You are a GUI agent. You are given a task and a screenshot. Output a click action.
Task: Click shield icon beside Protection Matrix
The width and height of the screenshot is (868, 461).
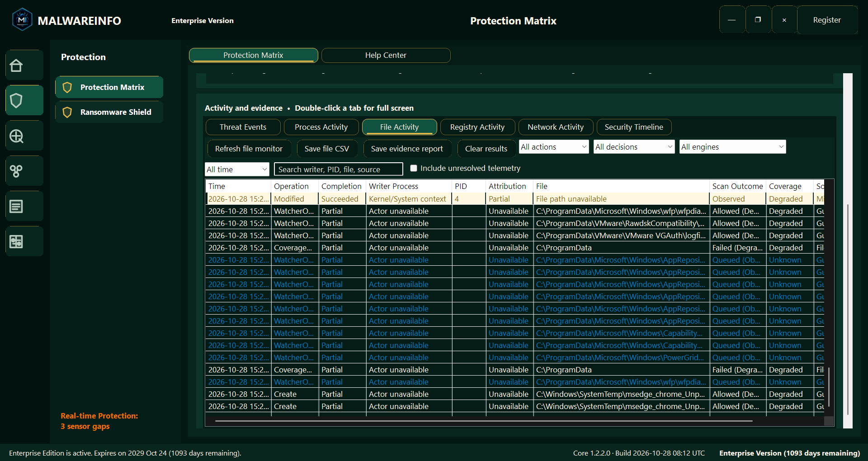67,87
